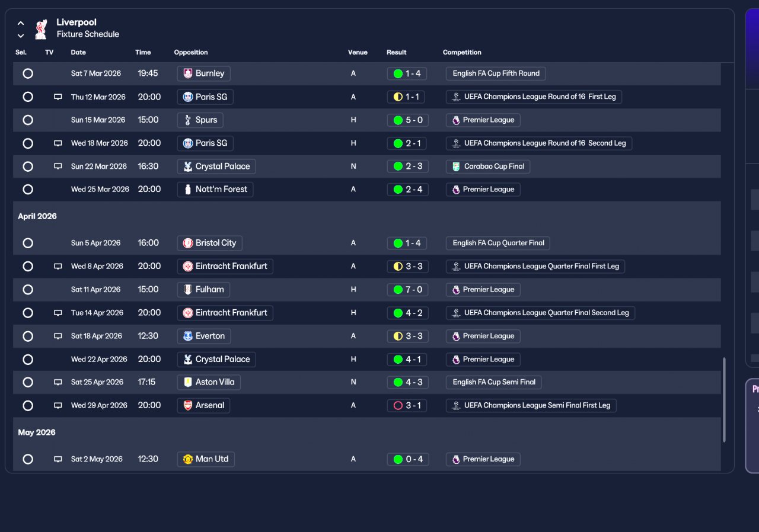Open Champions League Semi Final First Leg
759x532 pixels.
(x=531, y=406)
